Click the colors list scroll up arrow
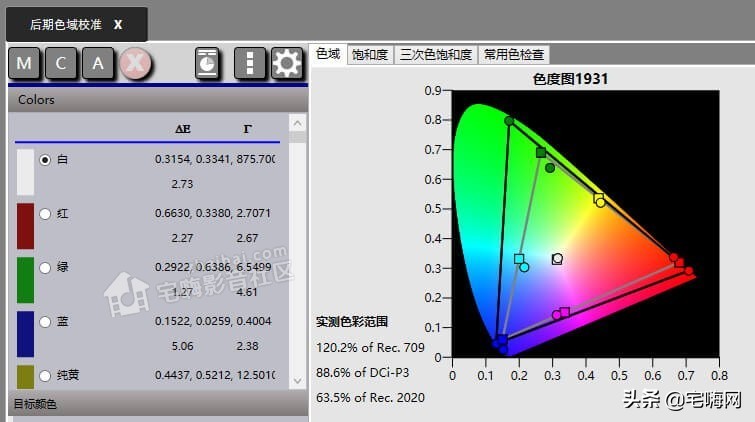This screenshot has width=755, height=422. pyautogui.click(x=298, y=123)
